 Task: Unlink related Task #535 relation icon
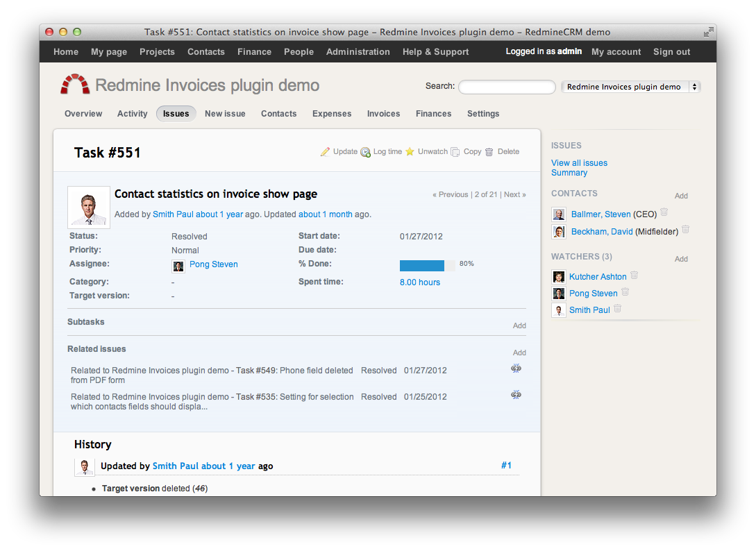pyautogui.click(x=516, y=395)
